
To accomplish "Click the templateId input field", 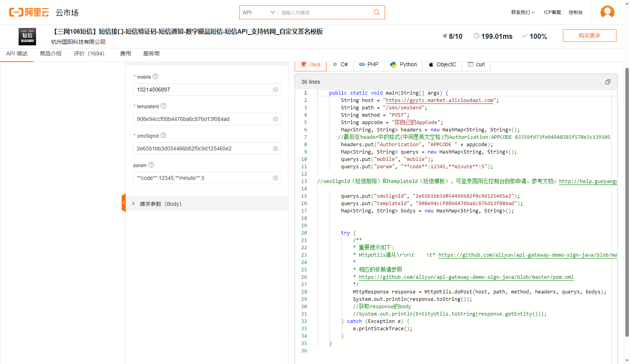I will (207, 119).
